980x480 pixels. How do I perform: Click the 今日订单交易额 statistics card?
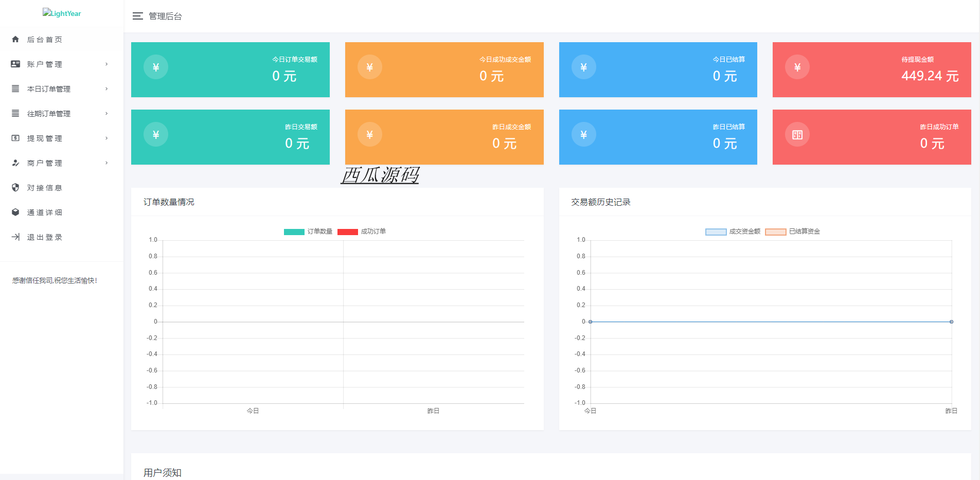coord(230,69)
